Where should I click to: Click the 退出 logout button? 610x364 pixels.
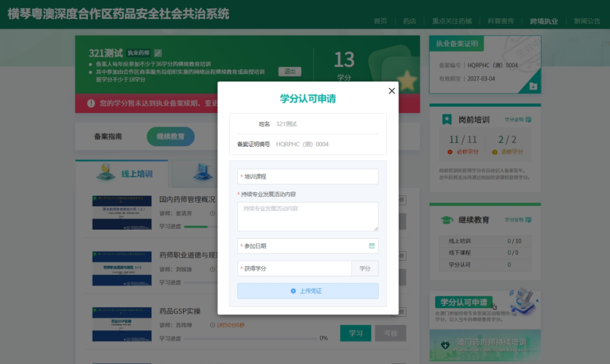(x=290, y=71)
